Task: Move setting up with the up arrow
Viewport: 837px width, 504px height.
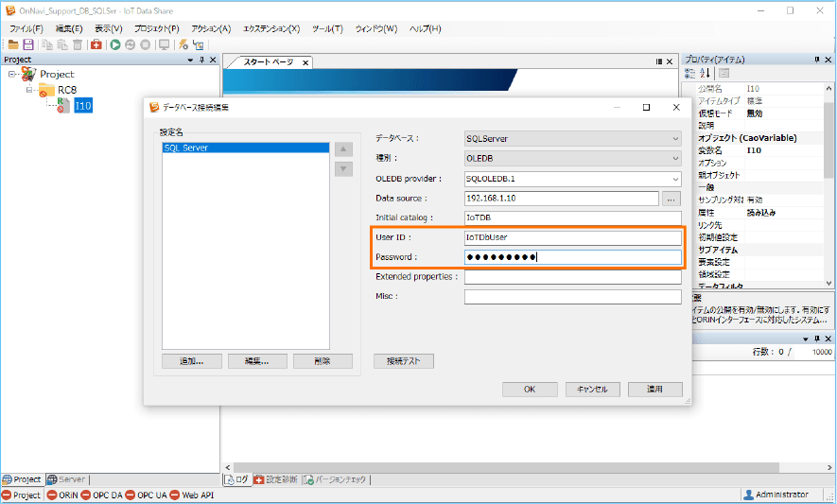Action: tap(344, 149)
